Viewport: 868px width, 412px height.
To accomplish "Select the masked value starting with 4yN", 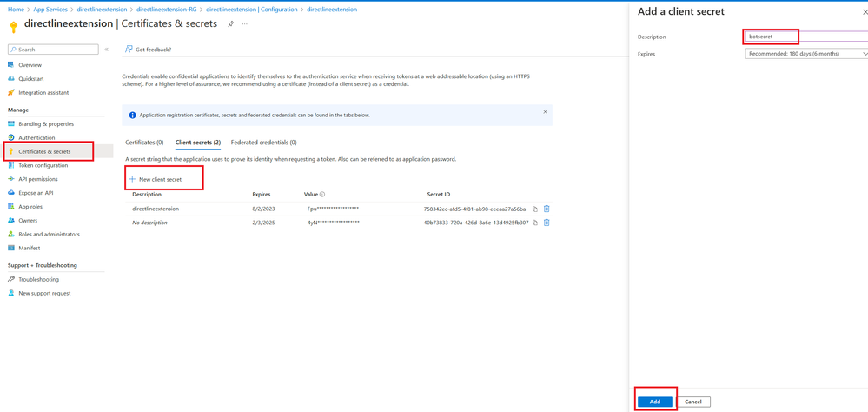I will coord(334,223).
